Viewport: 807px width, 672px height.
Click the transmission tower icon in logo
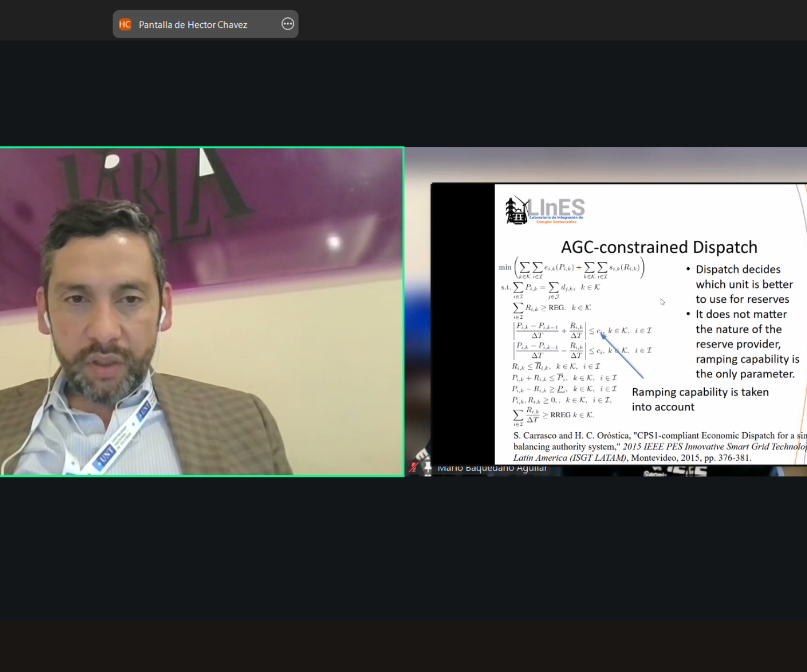[516, 211]
